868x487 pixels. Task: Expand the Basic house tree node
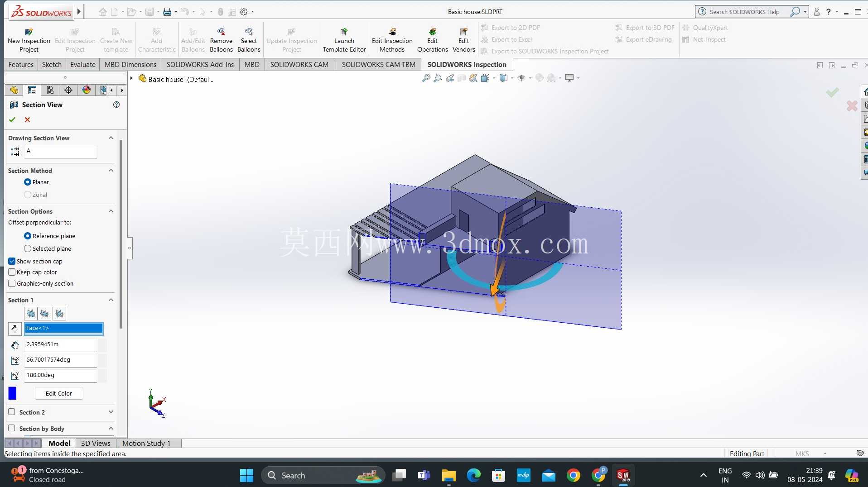pyautogui.click(x=131, y=79)
